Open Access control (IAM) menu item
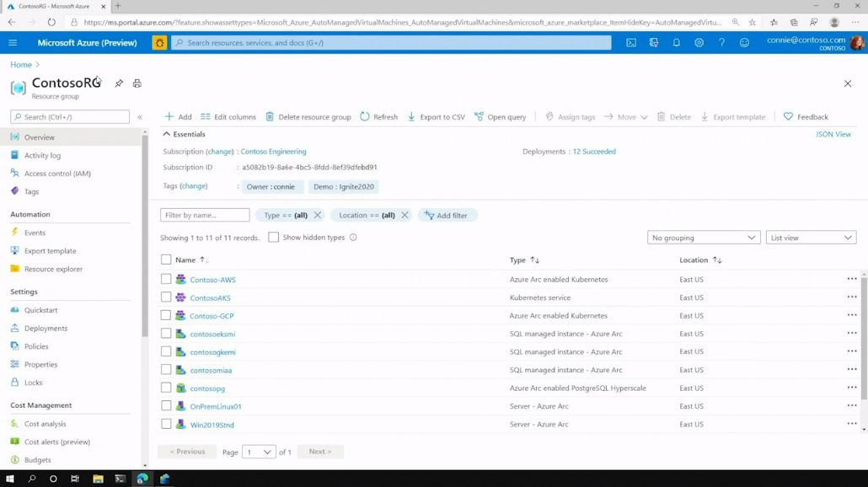Viewport: 868px width, 487px height. click(57, 174)
